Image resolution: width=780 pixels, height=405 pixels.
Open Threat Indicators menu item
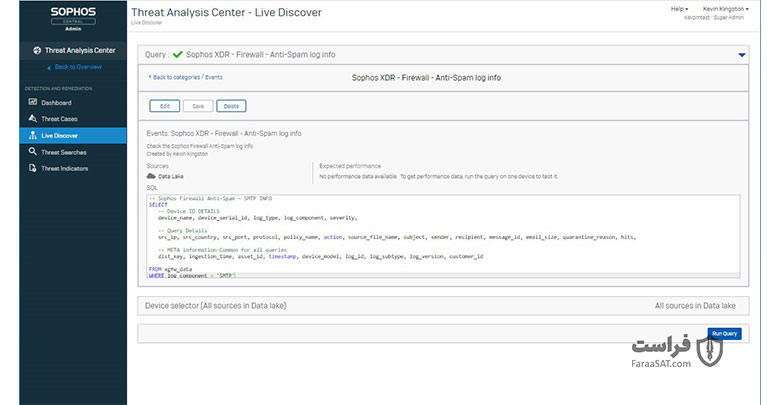[65, 169]
